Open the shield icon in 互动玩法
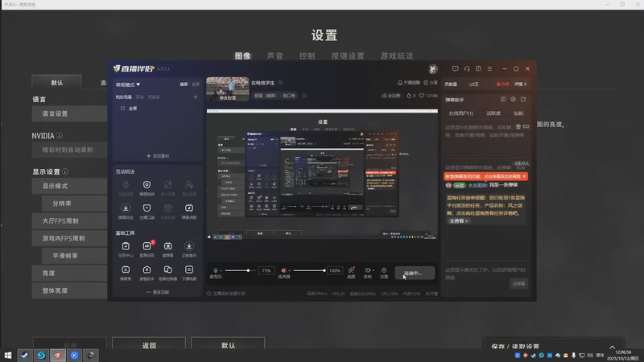The height and width of the screenshot is (362, 644). 147,185
